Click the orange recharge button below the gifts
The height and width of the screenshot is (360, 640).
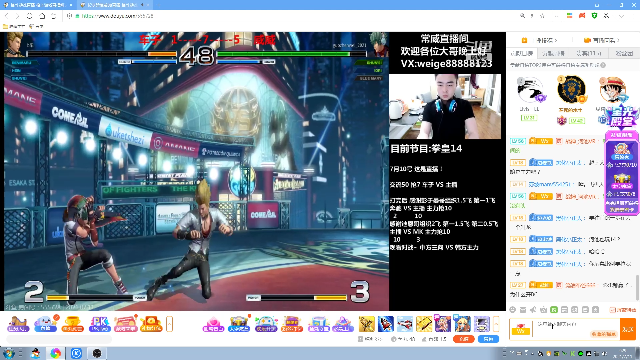pyautogui.click(x=464, y=339)
